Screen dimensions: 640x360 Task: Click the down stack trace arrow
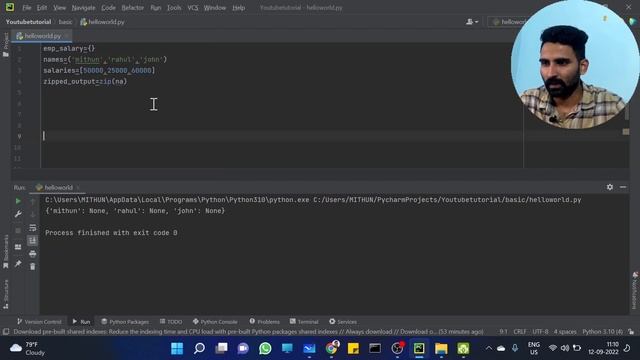pyautogui.click(x=33, y=214)
